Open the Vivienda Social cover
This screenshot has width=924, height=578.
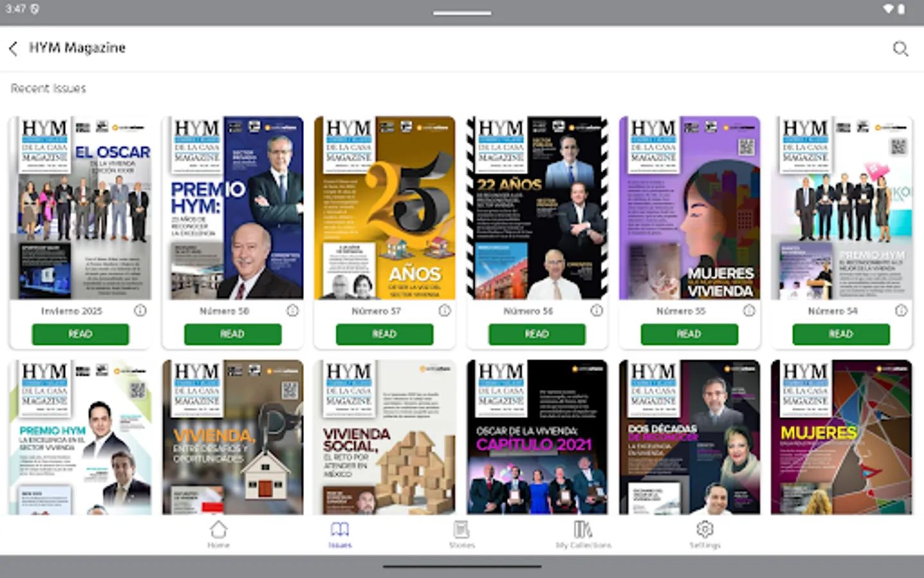tap(384, 437)
